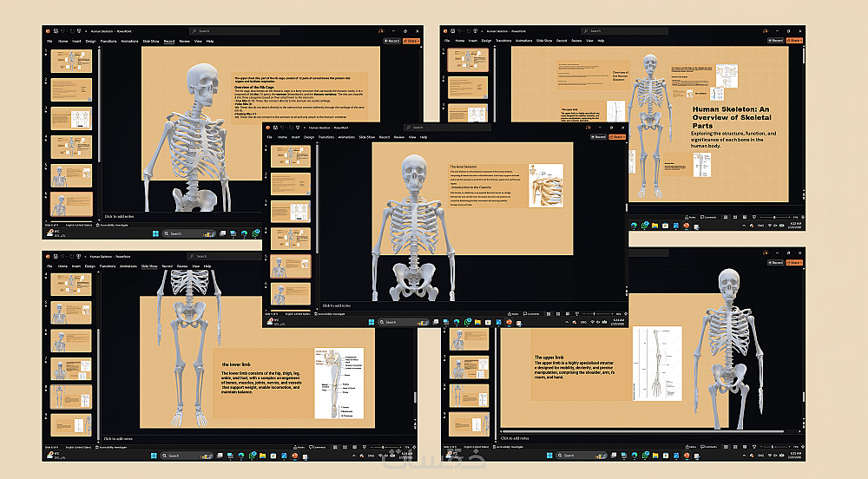Open File Explorer from Axial Skeleton window taskbar
This screenshot has width=868, height=479.
(x=477, y=322)
